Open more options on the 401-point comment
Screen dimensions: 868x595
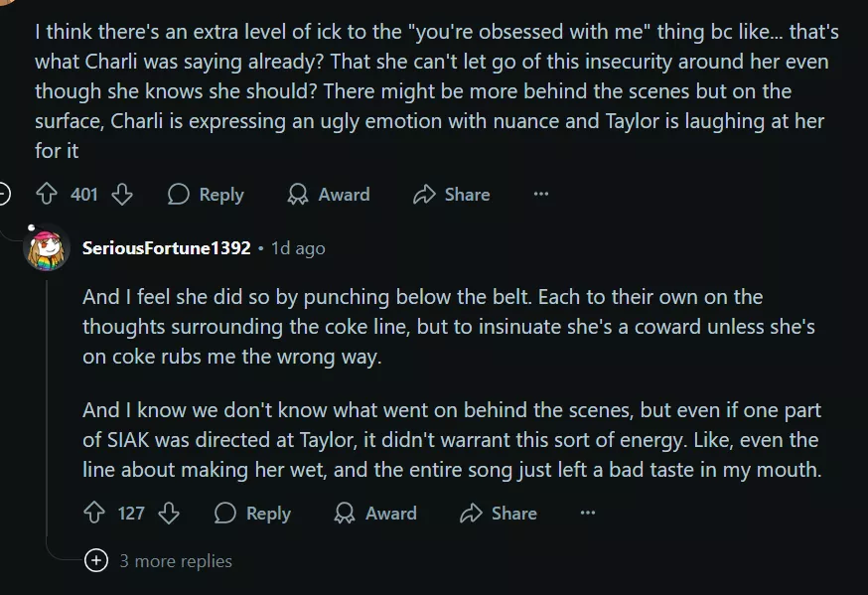(x=541, y=195)
